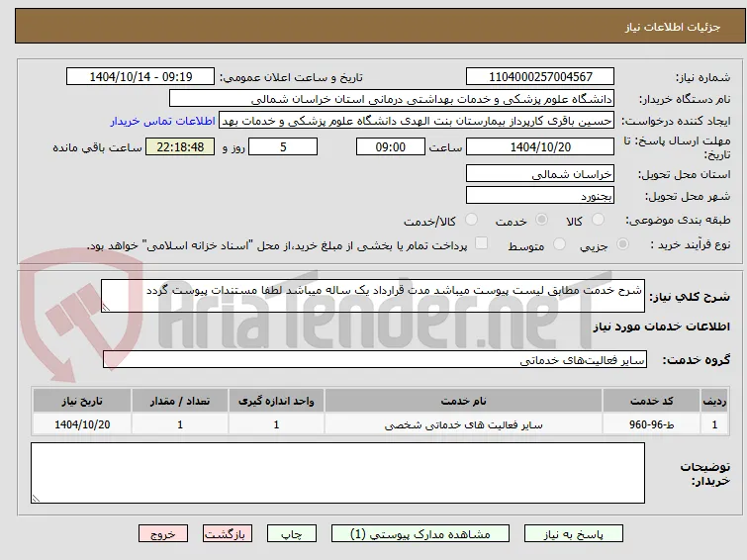Click the خروج exit button
The image size is (747, 560).
click(x=163, y=534)
